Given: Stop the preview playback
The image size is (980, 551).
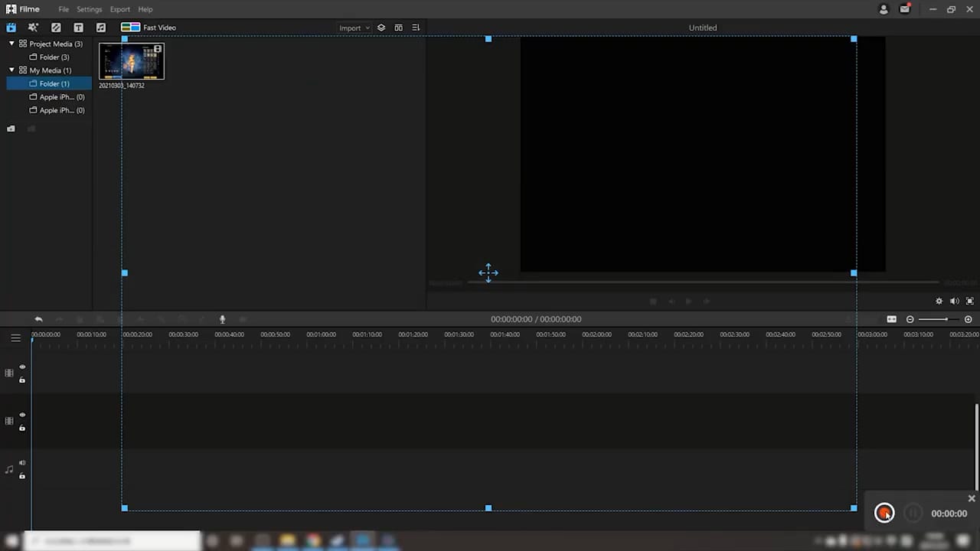Looking at the screenshot, I should (653, 302).
